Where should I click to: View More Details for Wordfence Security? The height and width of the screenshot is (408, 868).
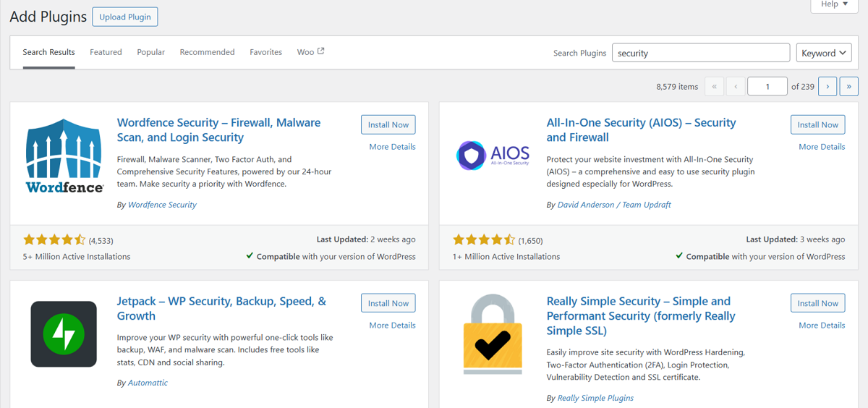(392, 147)
